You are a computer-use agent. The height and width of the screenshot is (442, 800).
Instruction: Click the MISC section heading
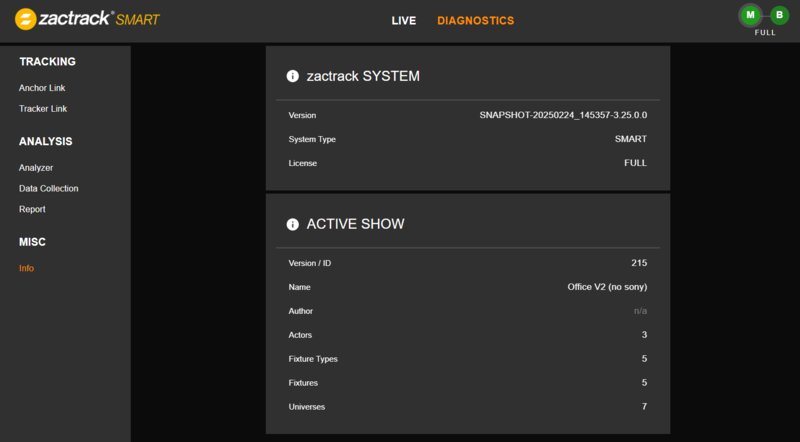[32, 242]
